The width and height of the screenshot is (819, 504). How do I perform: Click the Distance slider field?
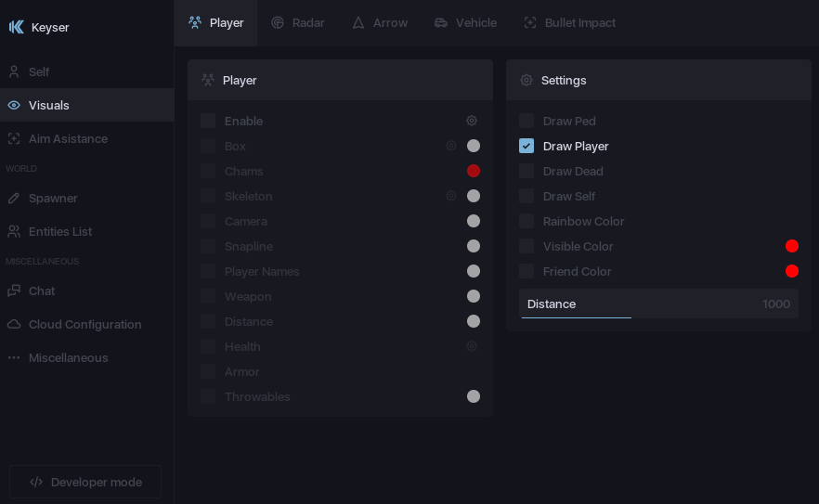pyautogui.click(x=658, y=304)
